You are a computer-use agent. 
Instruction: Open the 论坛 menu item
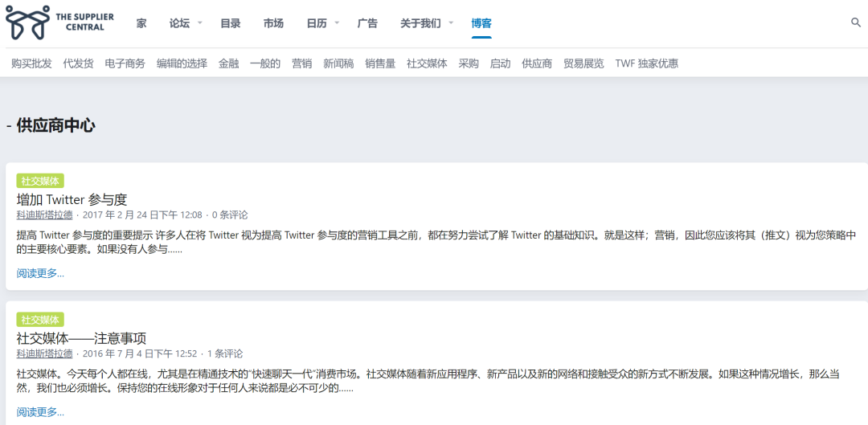(x=179, y=23)
